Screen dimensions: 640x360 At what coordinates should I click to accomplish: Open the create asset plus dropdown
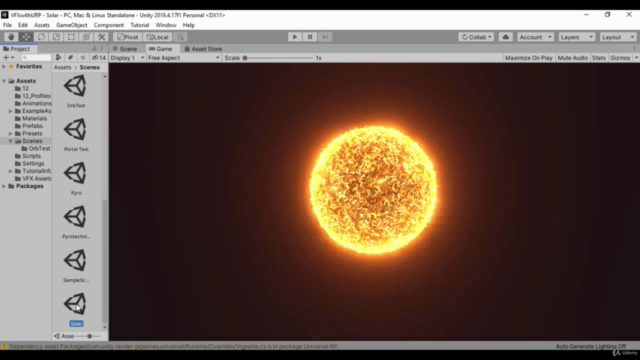coord(8,58)
